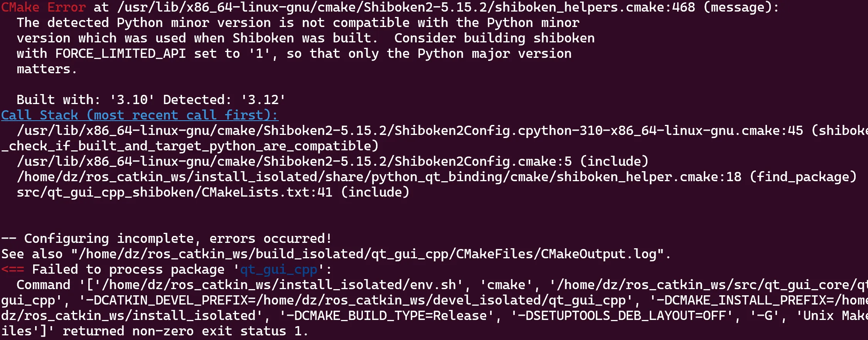Click the shiboken_helpers.cmake:468 file path
Screen dimensions: 868x340
point(406,7)
